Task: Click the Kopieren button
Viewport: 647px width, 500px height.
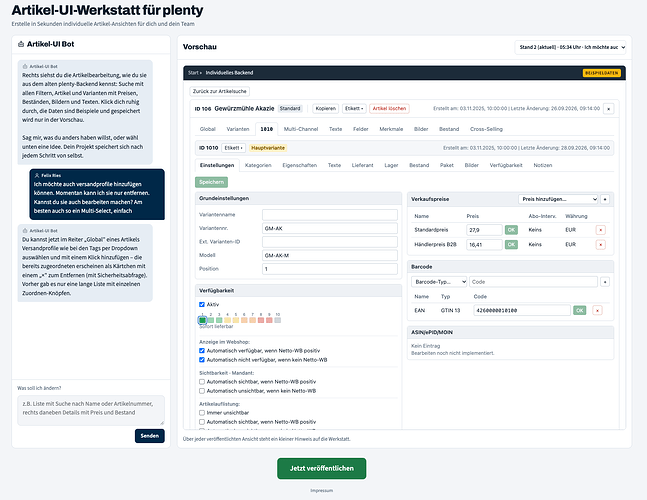Action: (326, 108)
